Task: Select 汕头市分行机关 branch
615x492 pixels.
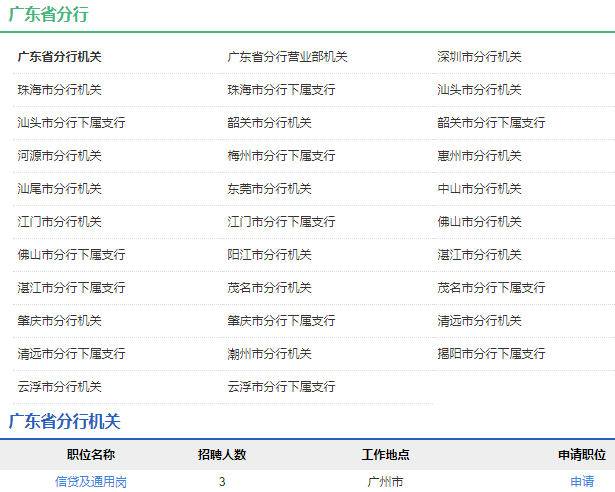Action: point(479,90)
